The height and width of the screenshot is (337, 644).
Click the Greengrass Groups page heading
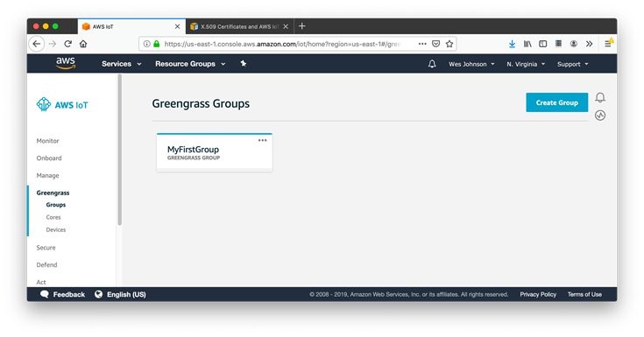[x=201, y=103]
